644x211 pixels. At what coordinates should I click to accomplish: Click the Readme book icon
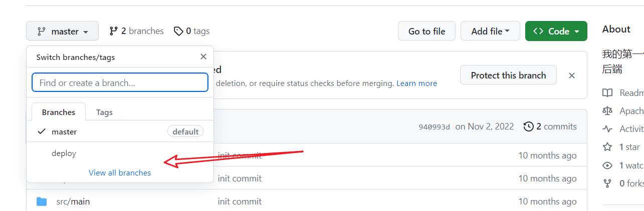click(x=607, y=93)
